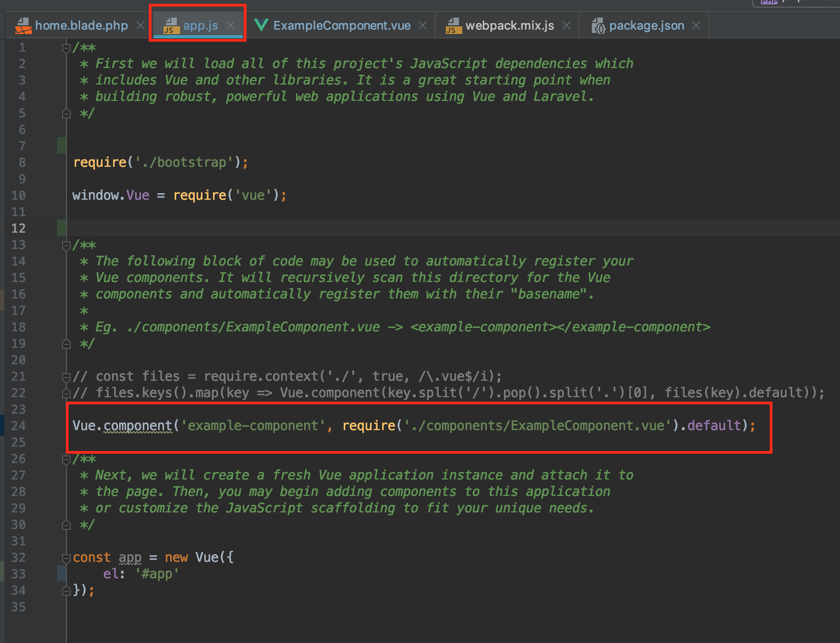Click the 'new Vue({' text on line 32
Viewport: 840px width, 643px height.
click(x=199, y=557)
